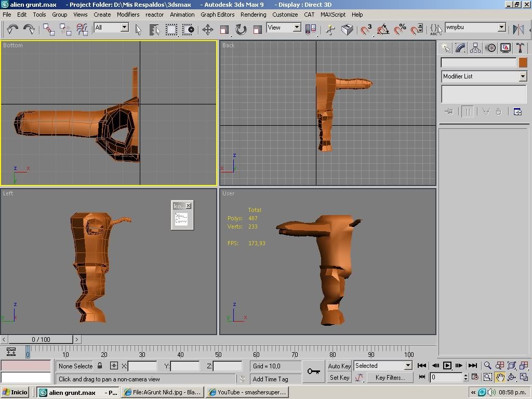Activate the Select and Rotate tool
This screenshot has width=532, height=399.
pos(241,29)
